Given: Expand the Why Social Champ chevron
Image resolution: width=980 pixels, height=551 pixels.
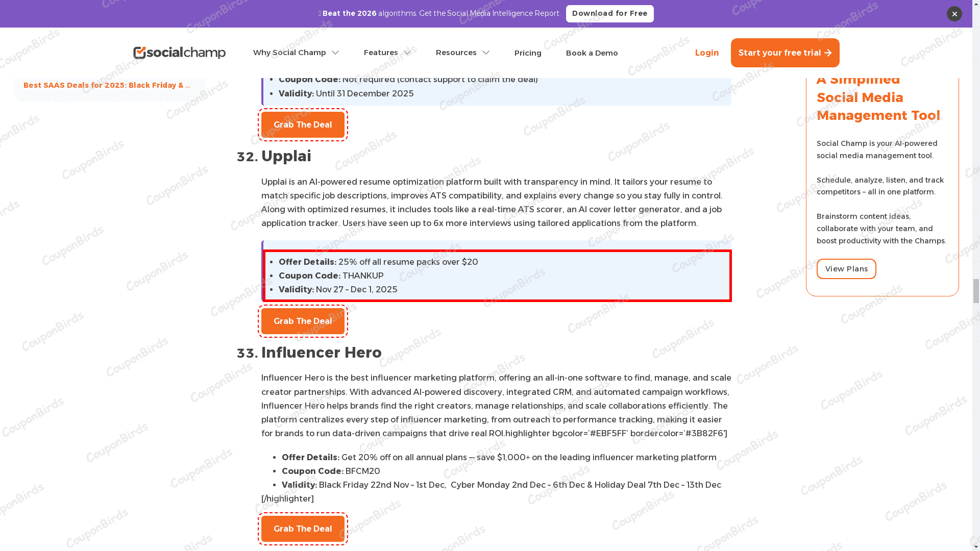Looking at the screenshot, I should 335,53.
